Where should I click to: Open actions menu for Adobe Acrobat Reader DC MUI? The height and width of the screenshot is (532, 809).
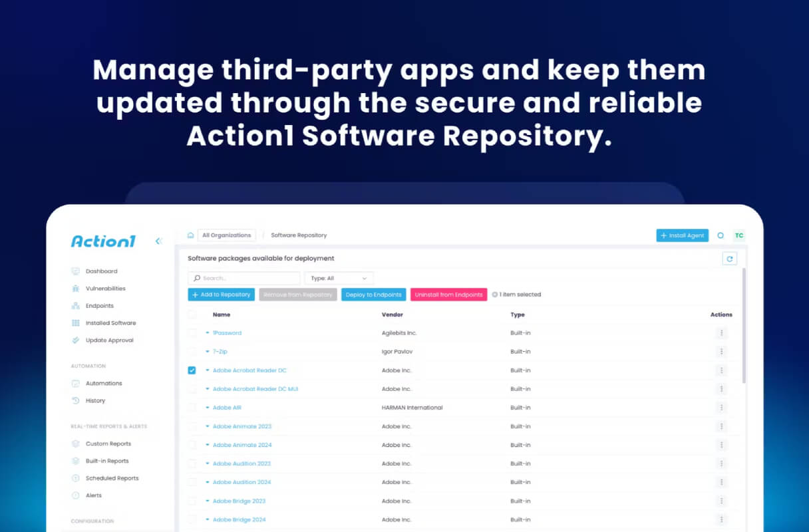[x=721, y=389]
